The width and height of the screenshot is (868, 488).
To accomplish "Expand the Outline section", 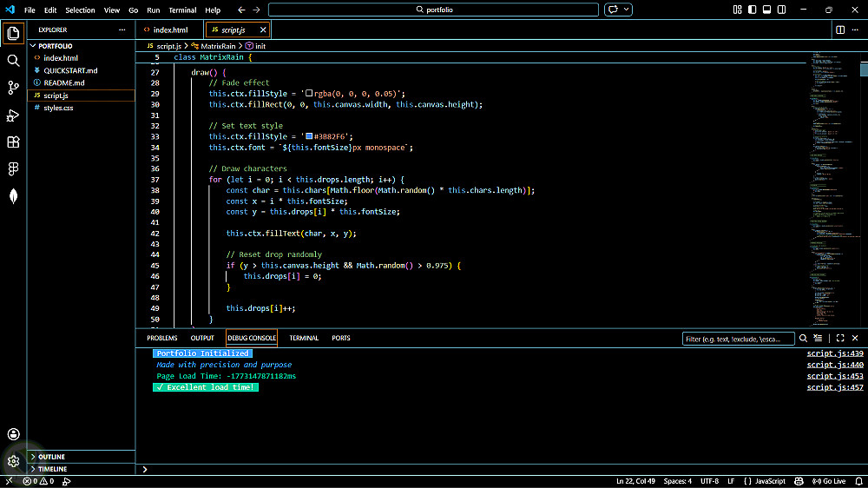I will tap(51, 457).
